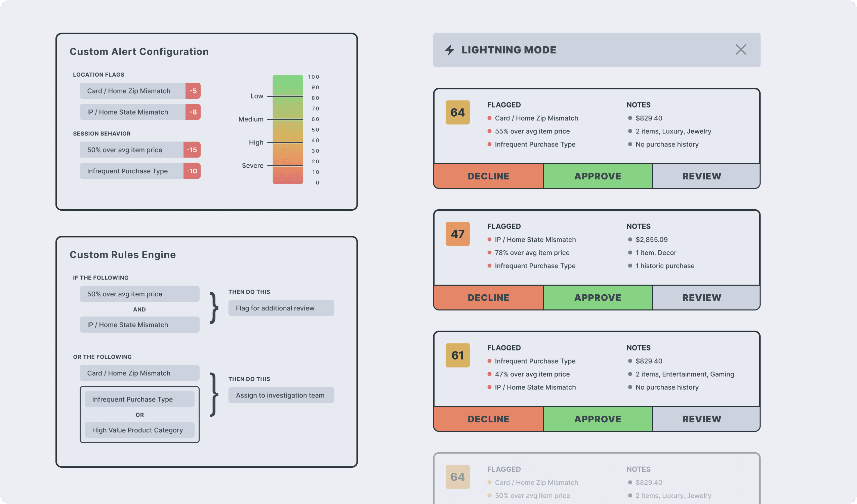Close the Lightning Mode panel
Screen dimensions: 857x504
tap(741, 50)
